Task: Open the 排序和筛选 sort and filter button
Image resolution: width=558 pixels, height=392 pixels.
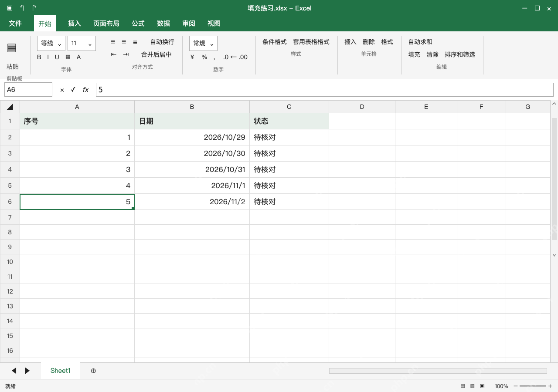Action: 460,54
